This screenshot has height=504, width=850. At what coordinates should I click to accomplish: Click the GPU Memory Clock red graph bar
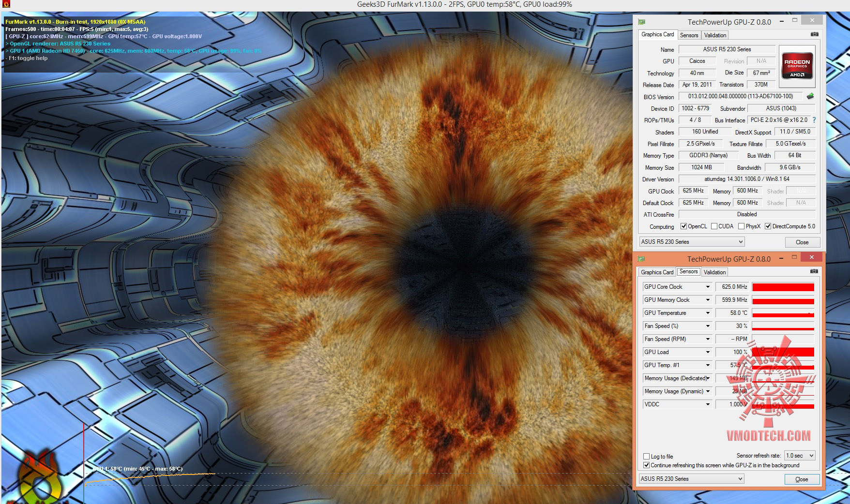(x=783, y=300)
